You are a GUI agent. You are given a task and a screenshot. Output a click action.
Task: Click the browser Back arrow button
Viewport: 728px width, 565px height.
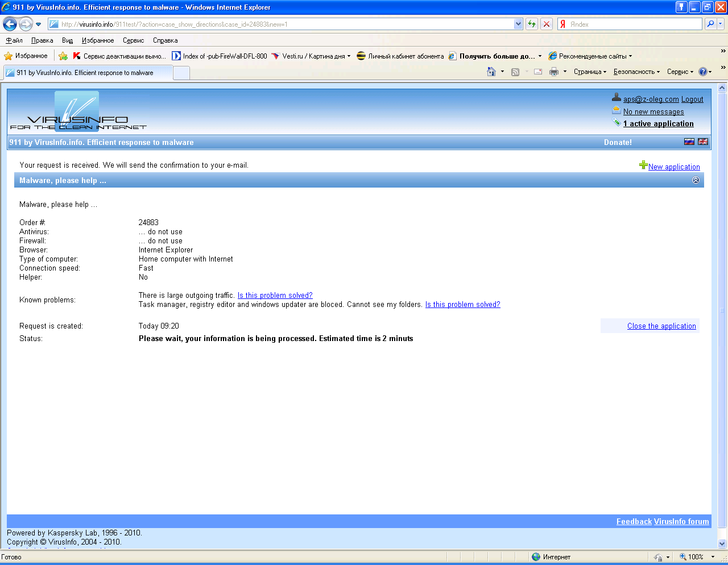pyautogui.click(x=10, y=24)
